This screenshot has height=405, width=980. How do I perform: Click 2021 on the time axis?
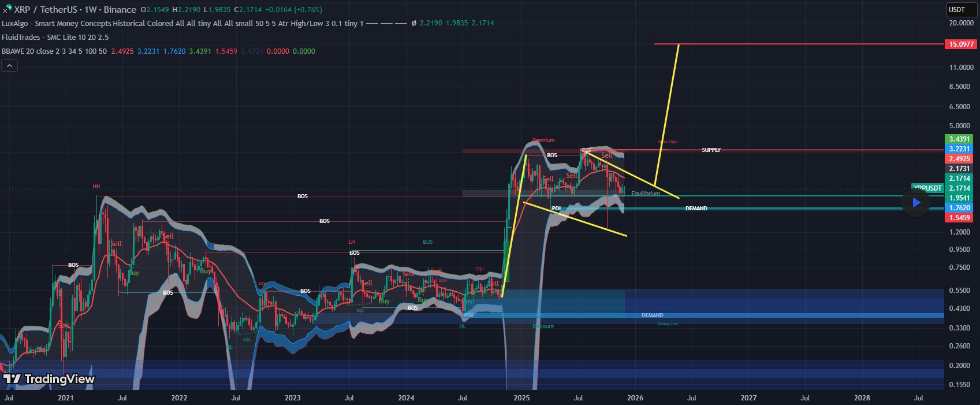pos(66,398)
